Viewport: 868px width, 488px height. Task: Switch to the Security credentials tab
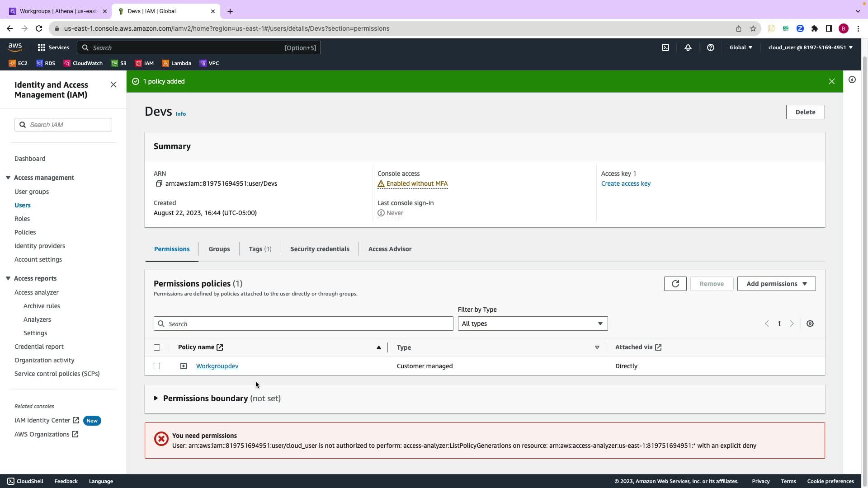(319, 249)
